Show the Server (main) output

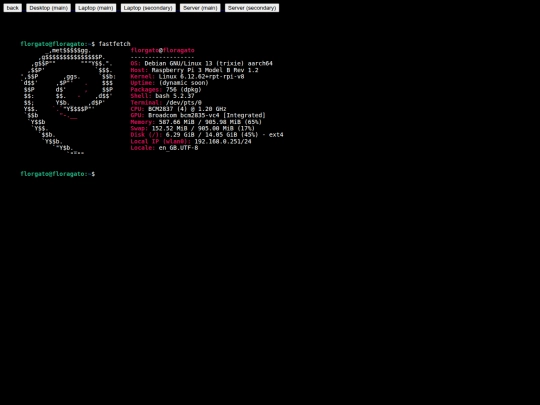(200, 8)
